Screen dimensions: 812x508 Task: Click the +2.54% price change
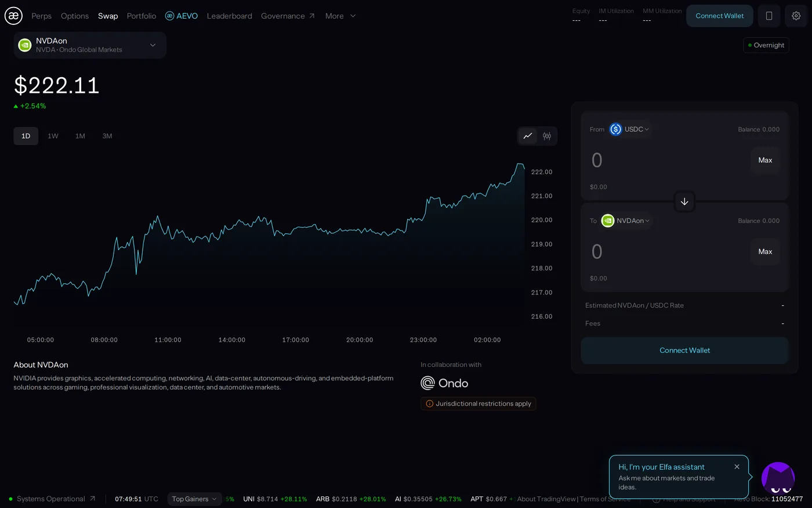pos(30,106)
